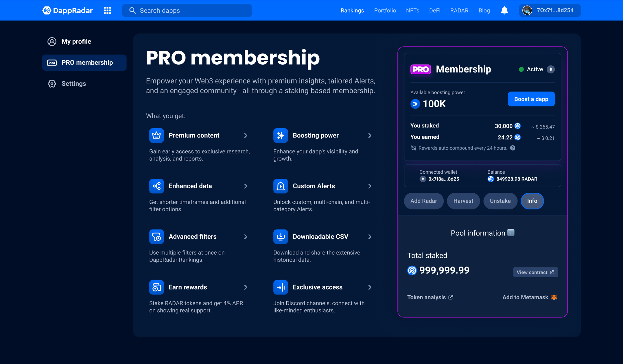Click into the Search dapps field

coord(187,10)
